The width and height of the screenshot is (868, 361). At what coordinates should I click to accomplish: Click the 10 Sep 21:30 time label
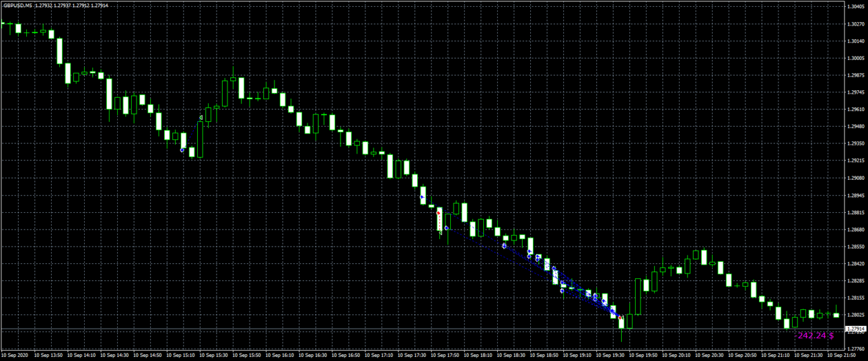[x=807, y=355]
